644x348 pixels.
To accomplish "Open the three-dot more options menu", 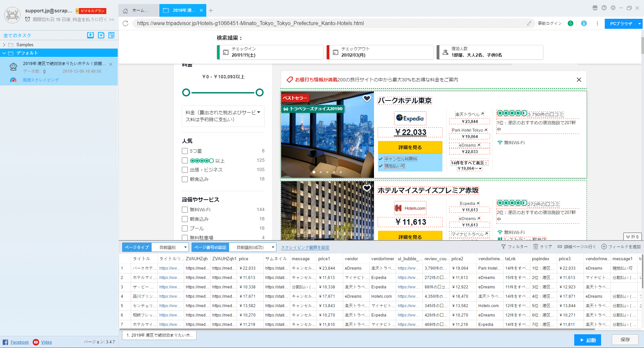I will [x=597, y=23].
